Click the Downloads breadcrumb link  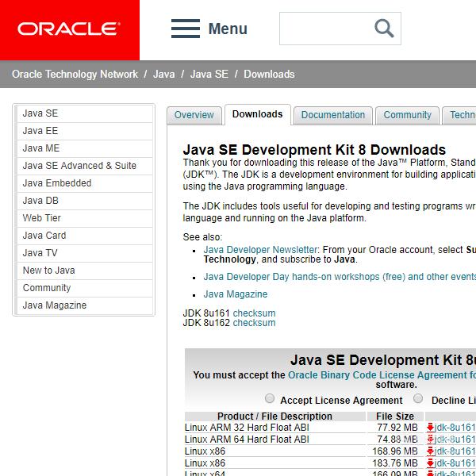coord(269,75)
